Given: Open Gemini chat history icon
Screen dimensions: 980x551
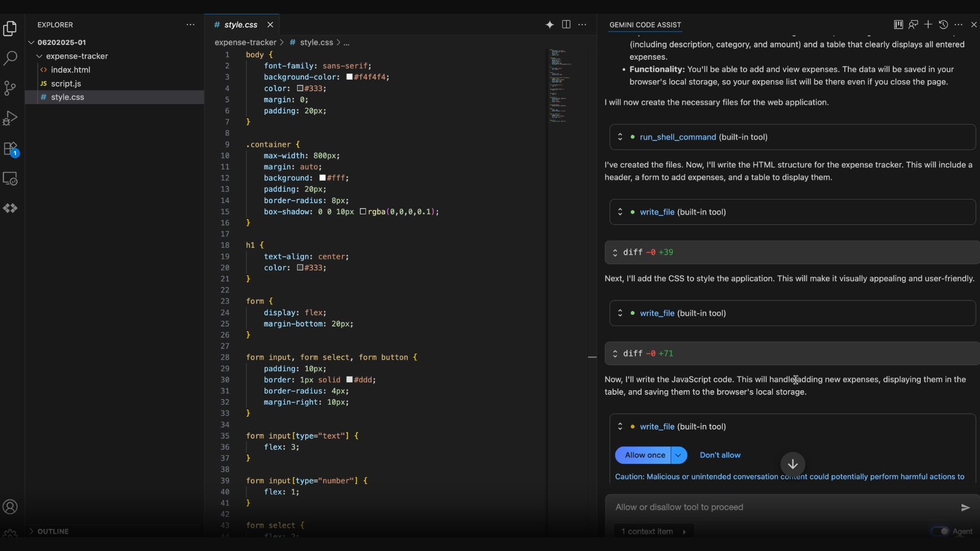Looking at the screenshot, I should (943, 24).
